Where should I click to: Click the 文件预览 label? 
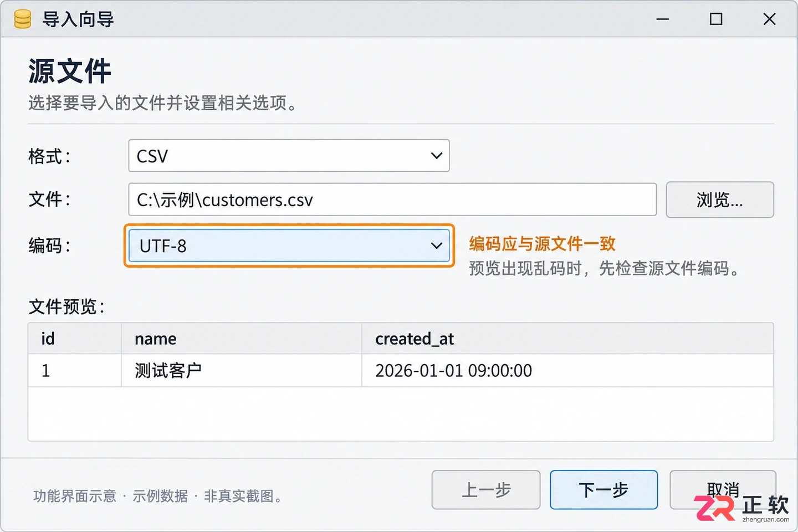click(66, 306)
